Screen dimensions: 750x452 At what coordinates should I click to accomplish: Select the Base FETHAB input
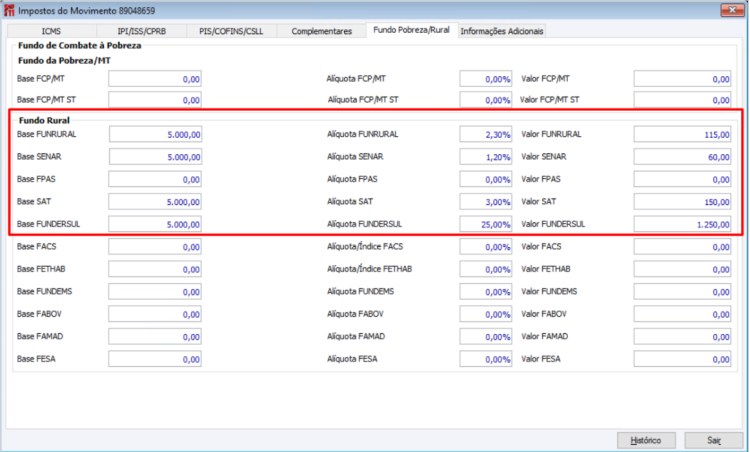coord(155,269)
